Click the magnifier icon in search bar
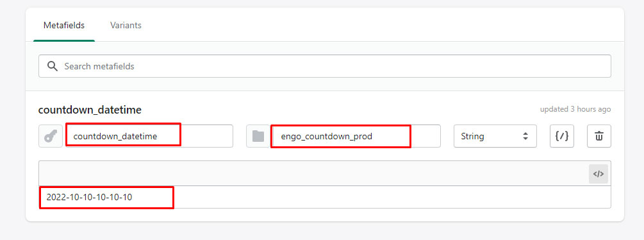This screenshot has width=644, height=240. point(52,66)
